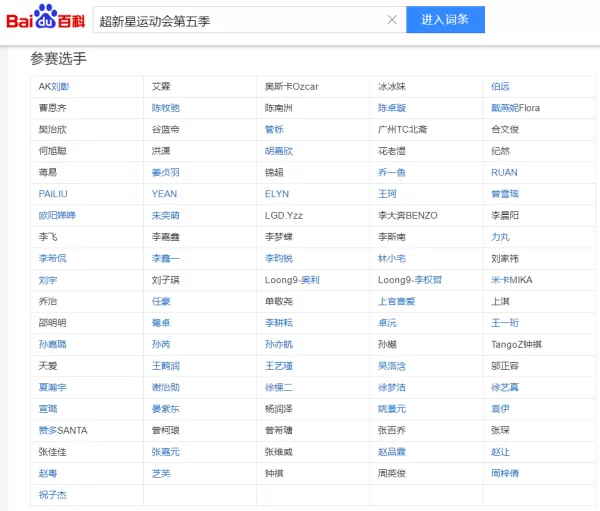Open the 徐梦洁 link

pos(391,387)
